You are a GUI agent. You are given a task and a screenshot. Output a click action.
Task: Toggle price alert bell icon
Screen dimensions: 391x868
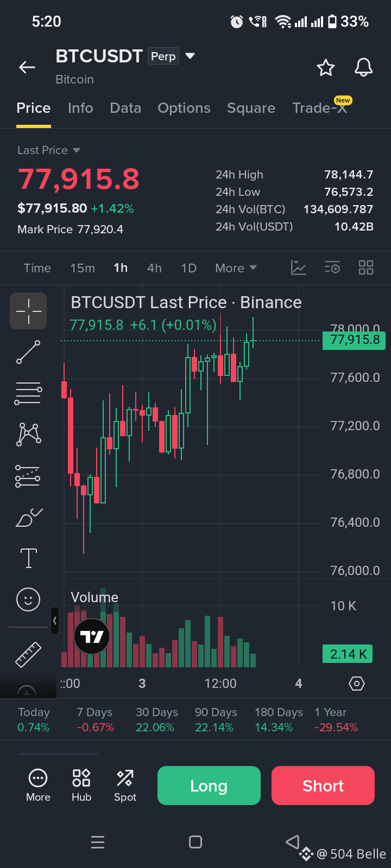click(364, 67)
